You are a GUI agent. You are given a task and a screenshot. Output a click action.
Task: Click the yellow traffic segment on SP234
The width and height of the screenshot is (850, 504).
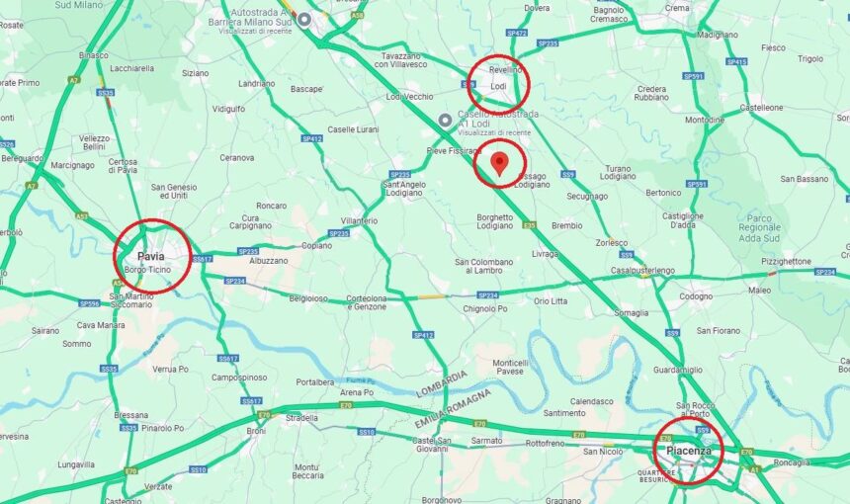coord(432,296)
